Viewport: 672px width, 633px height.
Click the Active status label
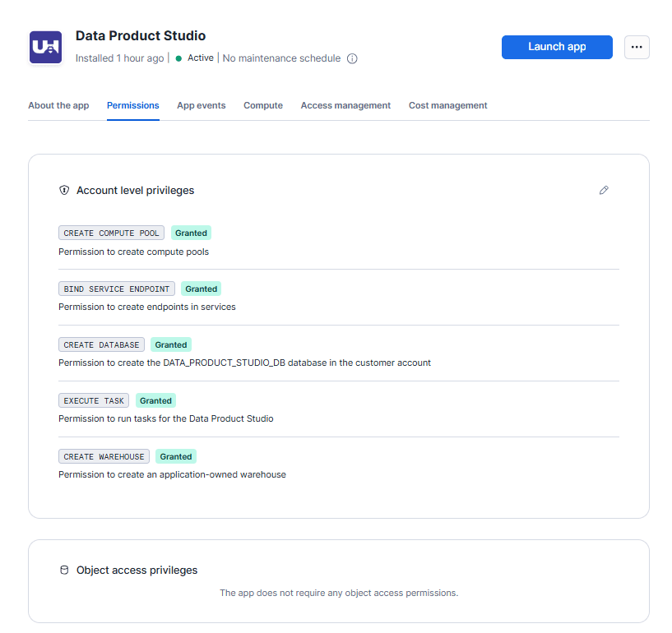(201, 58)
